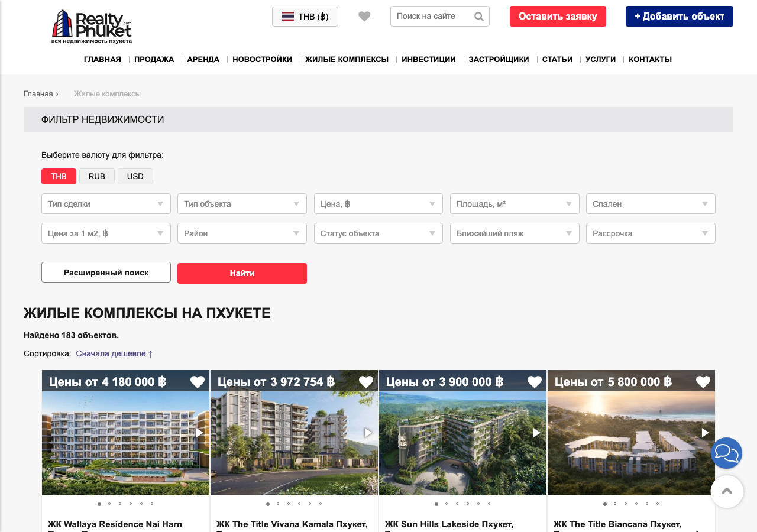Click the search magnifier icon
This screenshot has height=532, width=757.
pyautogui.click(x=479, y=17)
